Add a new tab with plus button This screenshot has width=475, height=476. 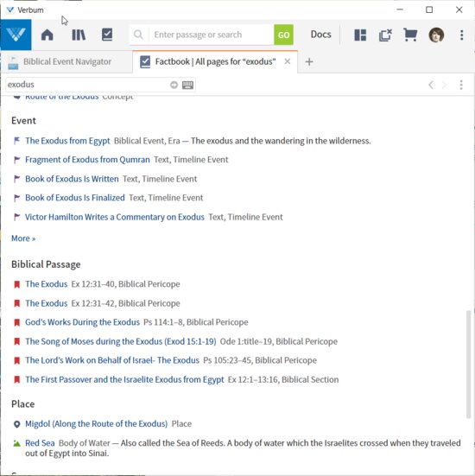point(309,62)
